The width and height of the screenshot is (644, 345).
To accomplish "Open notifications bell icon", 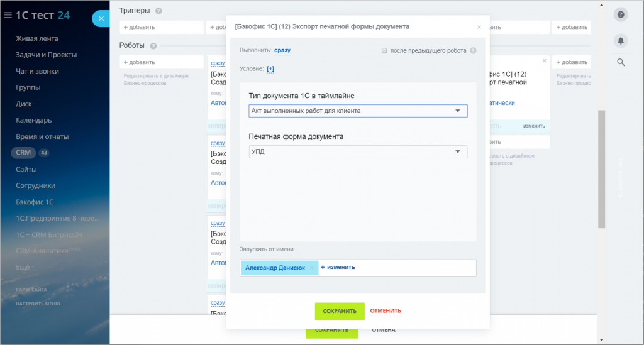I will (621, 41).
